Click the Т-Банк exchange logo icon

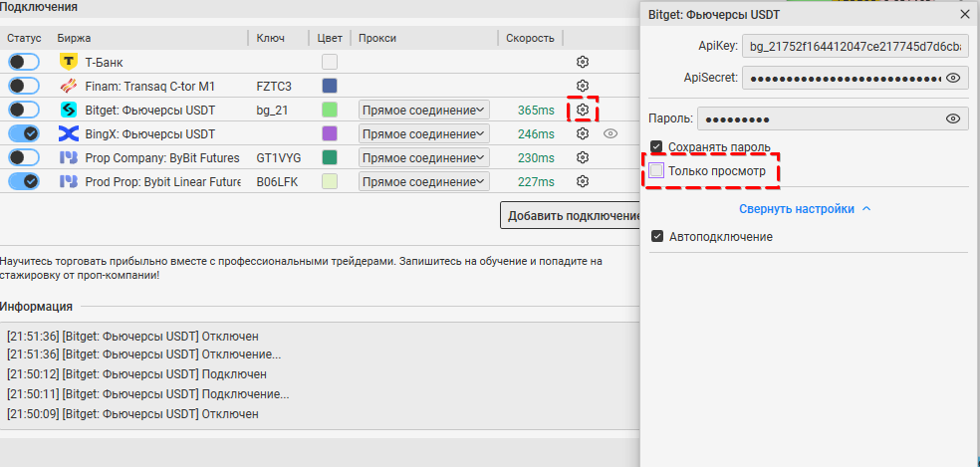pos(68,62)
